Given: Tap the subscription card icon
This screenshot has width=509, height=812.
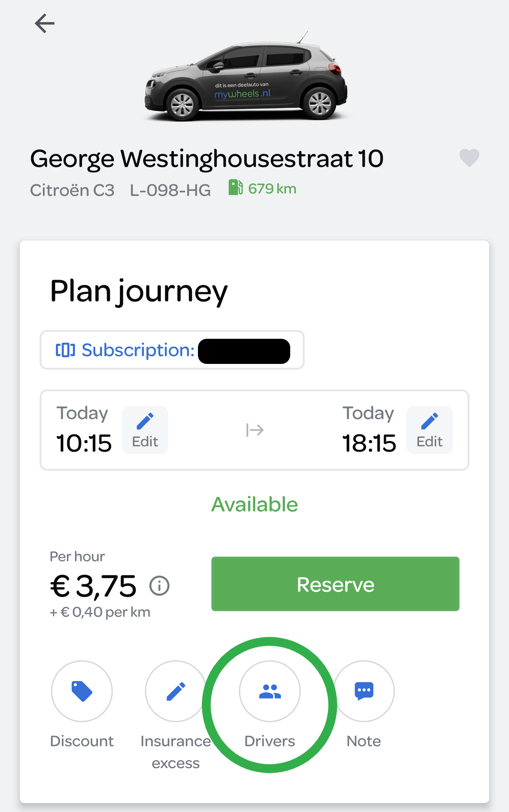Looking at the screenshot, I should [x=65, y=350].
